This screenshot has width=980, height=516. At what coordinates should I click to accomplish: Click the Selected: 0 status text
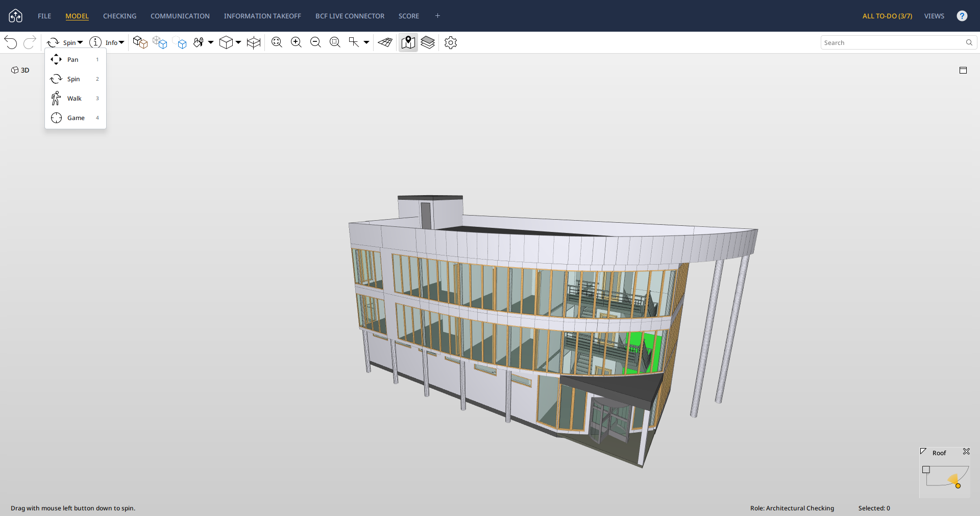pyautogui.click(x=874, y=508)
